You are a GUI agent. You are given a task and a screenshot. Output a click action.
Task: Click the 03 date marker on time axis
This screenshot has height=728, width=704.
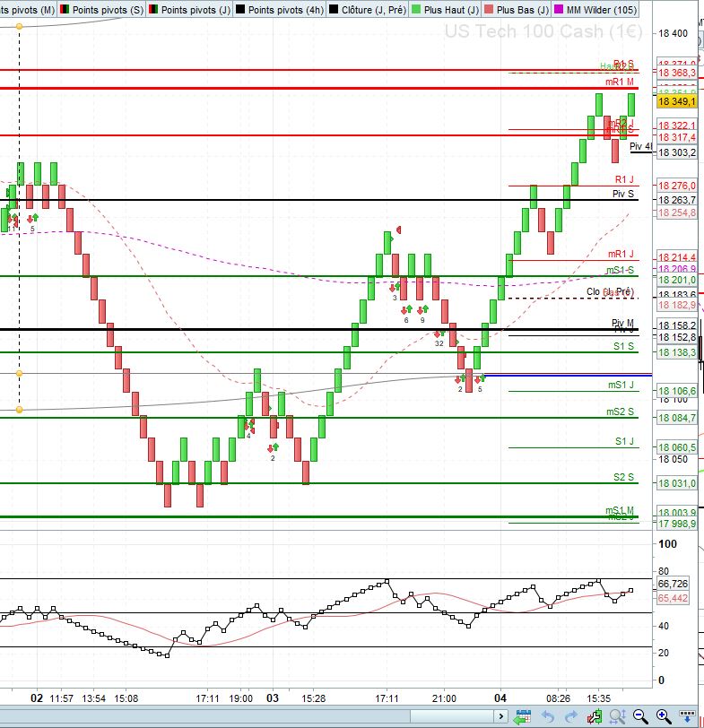click(x=273, y=698)
